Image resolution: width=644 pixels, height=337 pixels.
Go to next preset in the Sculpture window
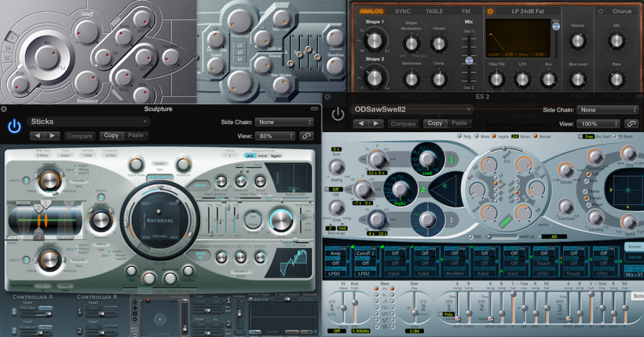click(52, 136)
